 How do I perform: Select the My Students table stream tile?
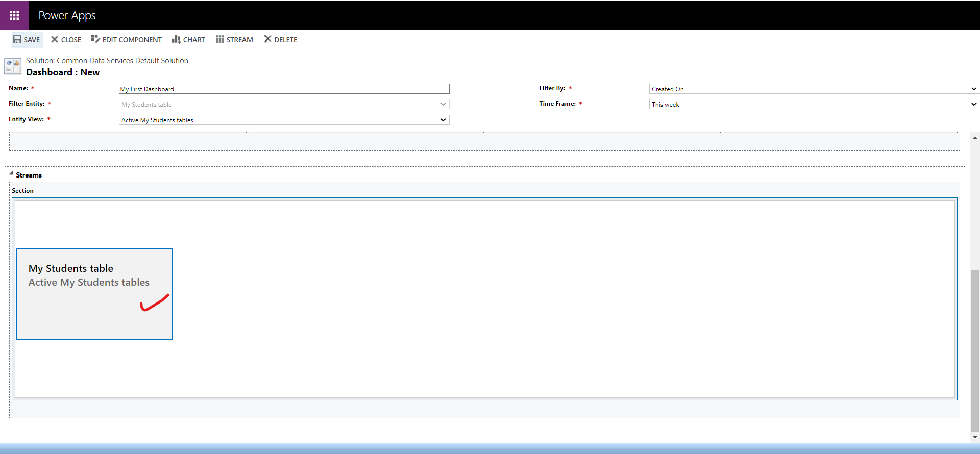tap(94, 294)
